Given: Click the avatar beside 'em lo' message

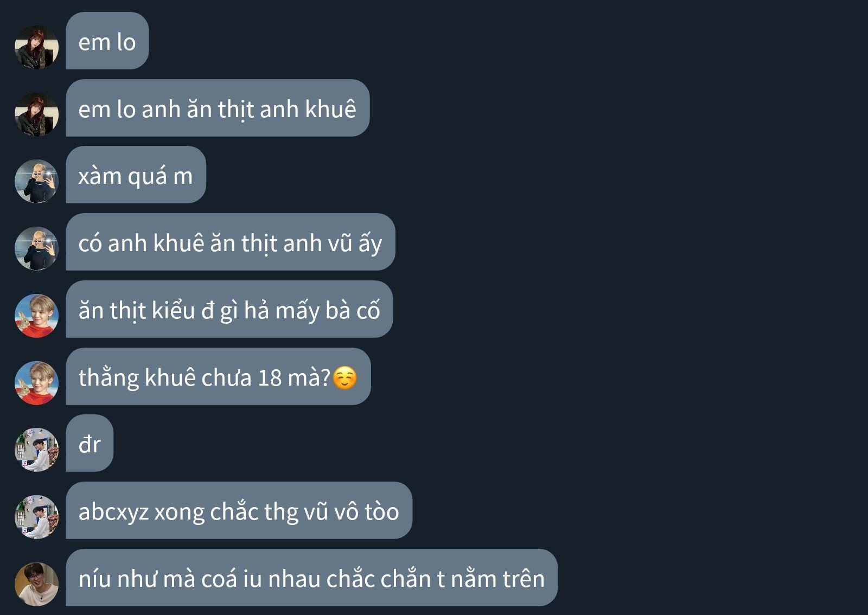Looking at the screenshot, I should coord(36,47).
